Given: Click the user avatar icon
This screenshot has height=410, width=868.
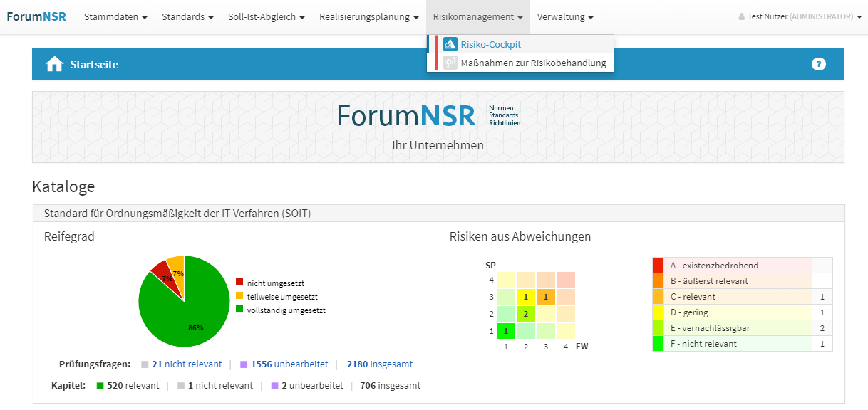Looking at the screenshot, I should click(742, 16).
